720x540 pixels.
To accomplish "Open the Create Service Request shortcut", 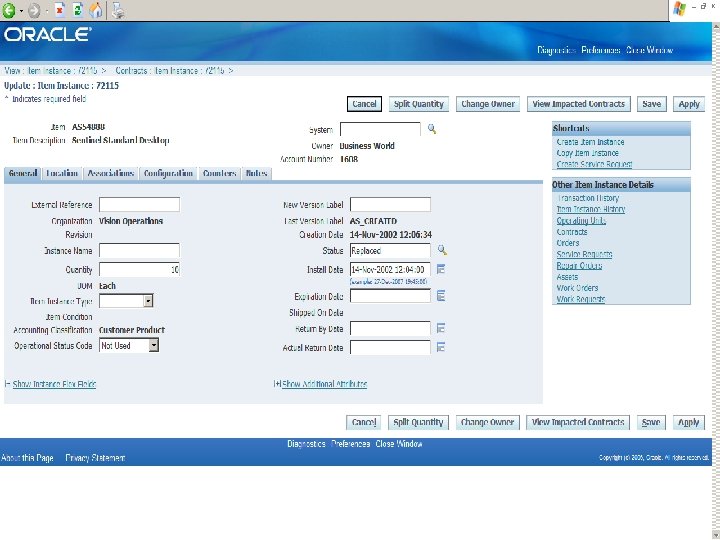I will point(594,164).
